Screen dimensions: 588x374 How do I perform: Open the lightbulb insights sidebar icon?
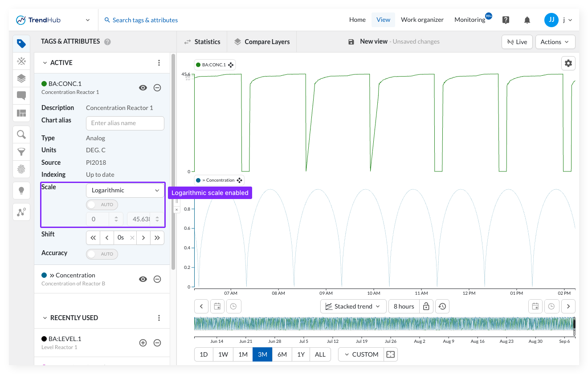pos(21,191)
